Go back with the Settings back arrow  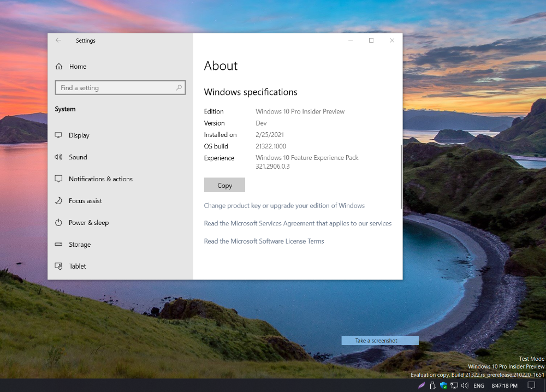tap(58, 40)
